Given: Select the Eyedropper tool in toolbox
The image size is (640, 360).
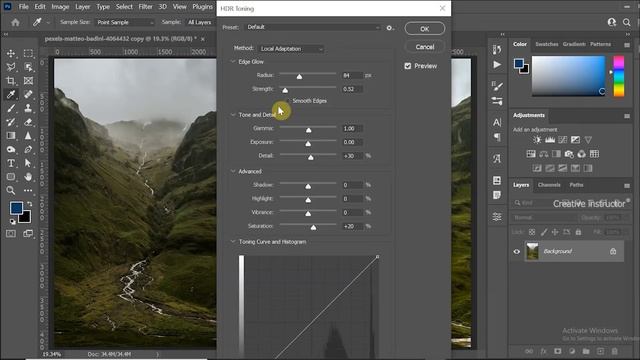Looking at the screenshot, I should (11, 95).
